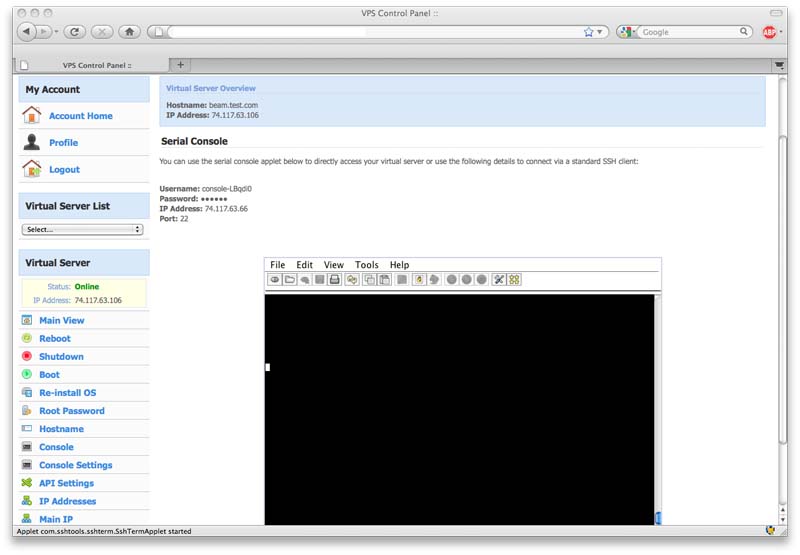800x555 pixels.
Task: Reload the page with the refresh button
Action: [x=75, y=32]
